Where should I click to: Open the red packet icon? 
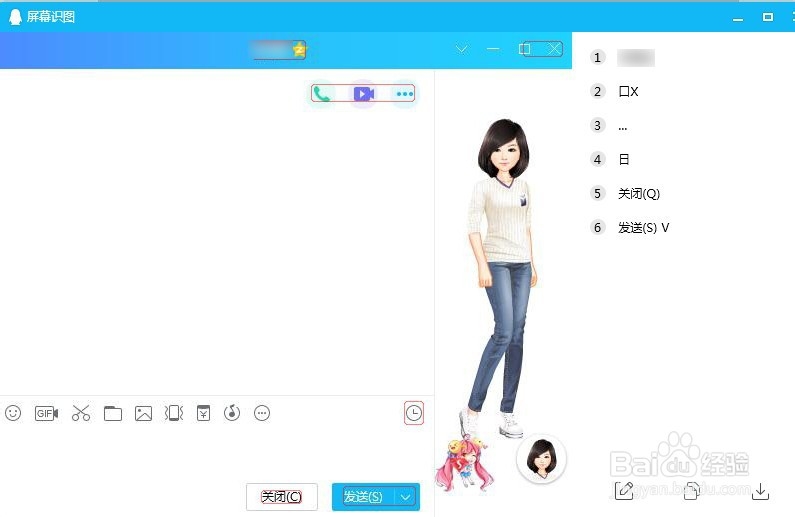203,413
